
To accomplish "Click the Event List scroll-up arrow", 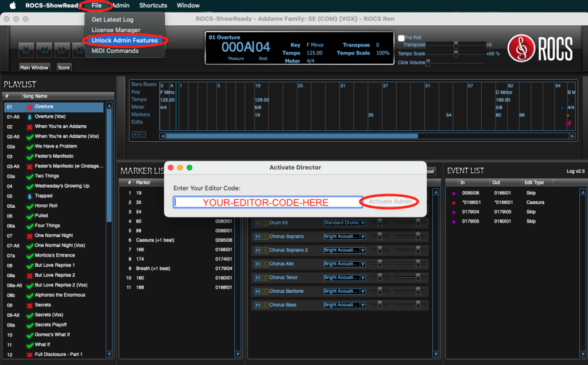I will 583,192.
